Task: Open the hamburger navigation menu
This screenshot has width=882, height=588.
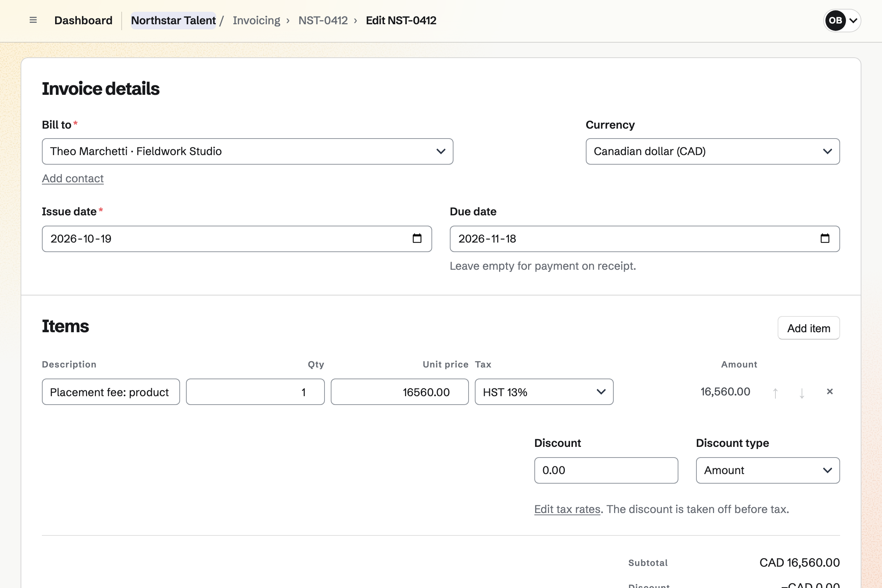Action: pyautogui.click(x=33, y=20)
